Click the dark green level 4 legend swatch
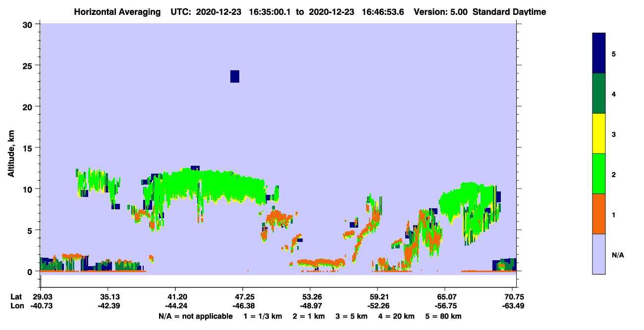Viewport: 644px width, 330px height. pos(599,94)
